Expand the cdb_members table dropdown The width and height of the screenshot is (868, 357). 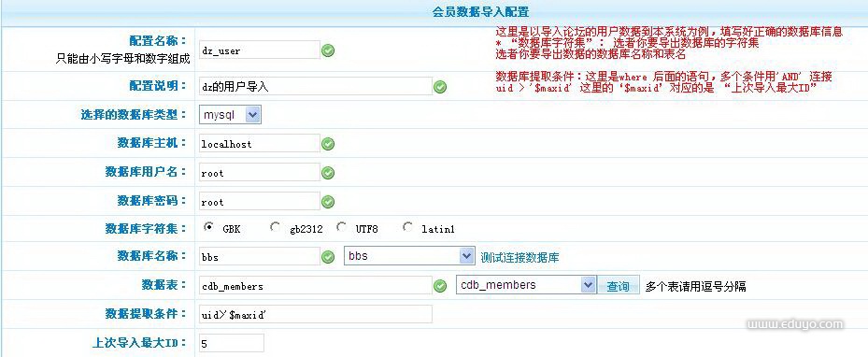[526, 285]
